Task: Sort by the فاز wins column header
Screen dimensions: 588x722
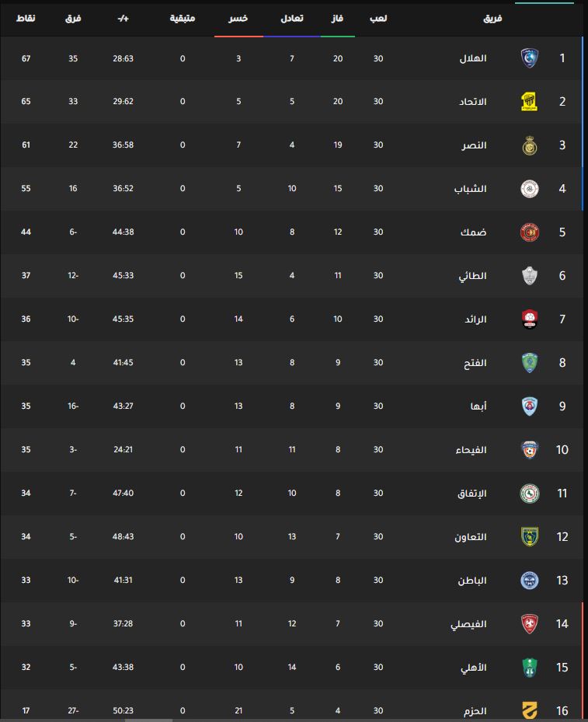Action: click(x=337, y=19)
